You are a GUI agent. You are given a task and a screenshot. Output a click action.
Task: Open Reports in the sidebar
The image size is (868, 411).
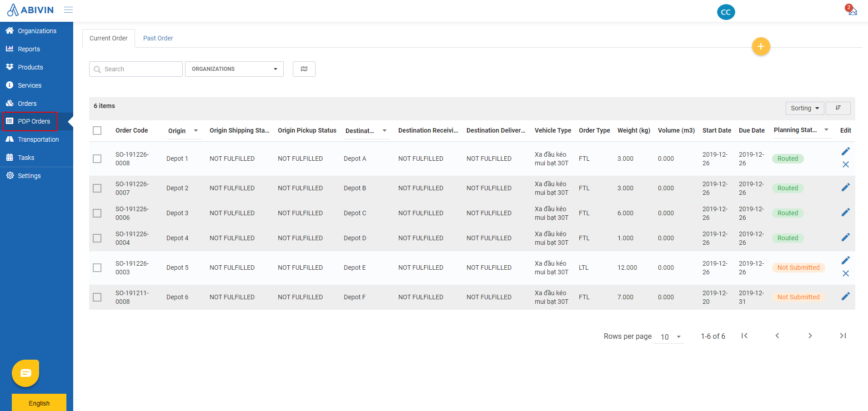36,49
